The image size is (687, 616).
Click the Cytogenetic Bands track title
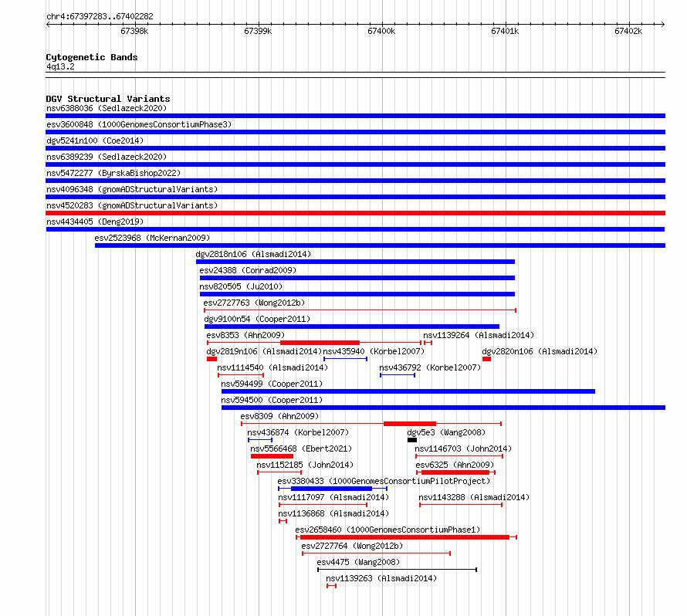92,57
